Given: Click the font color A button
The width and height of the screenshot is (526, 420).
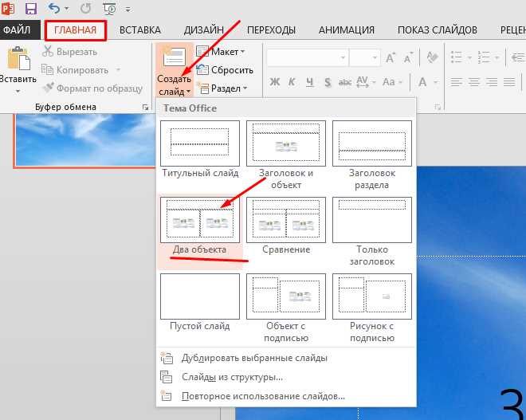Looking at the screenshot, I should coord(422,81).
